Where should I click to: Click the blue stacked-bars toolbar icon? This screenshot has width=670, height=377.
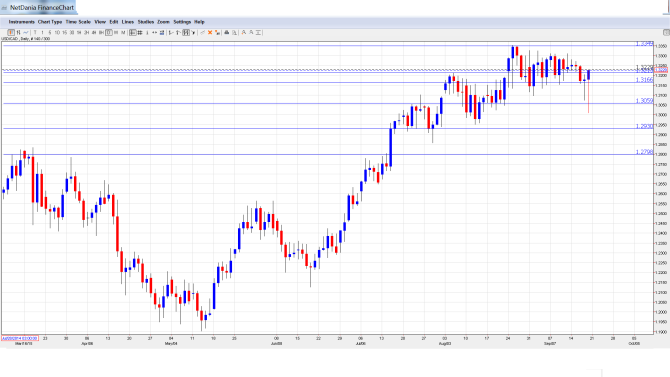[162, 32]
